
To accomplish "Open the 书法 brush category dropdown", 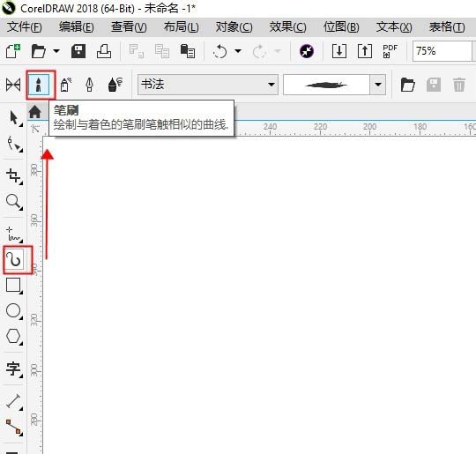I will (x=208, y=85).
